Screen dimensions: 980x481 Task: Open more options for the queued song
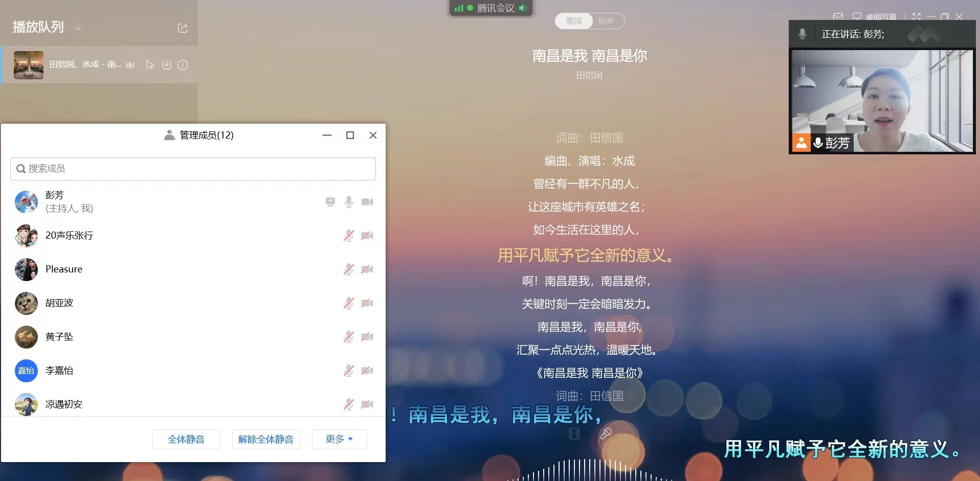(183, 65)
